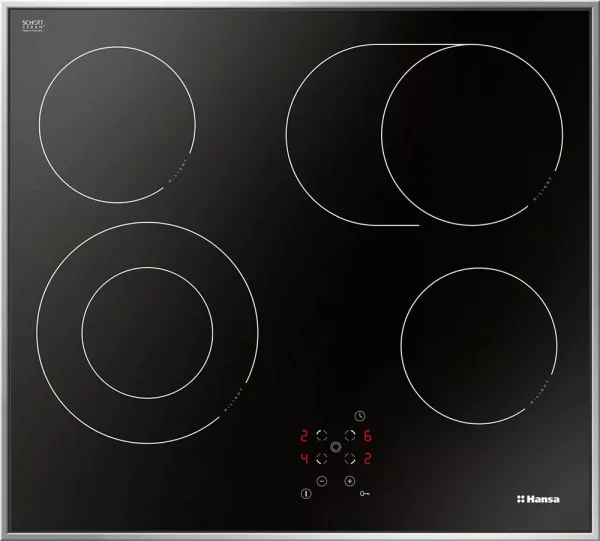
Task: Tap the red '6' heat level display
Action: pyautogui.click(x=367, y=436)
